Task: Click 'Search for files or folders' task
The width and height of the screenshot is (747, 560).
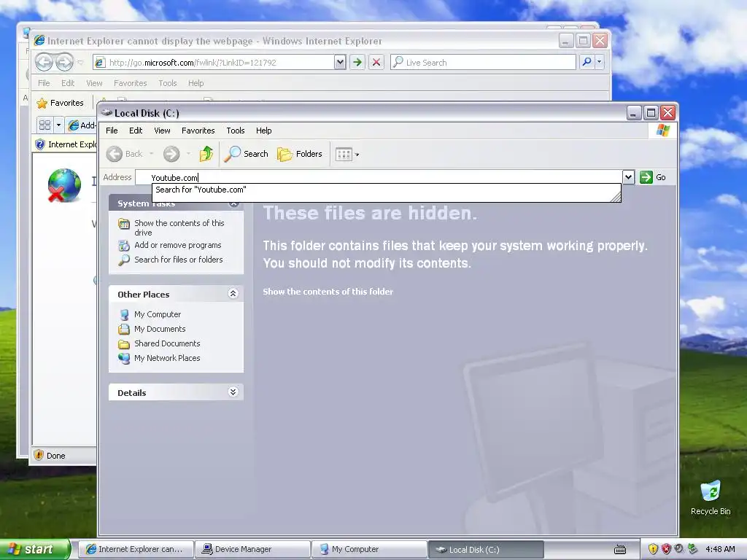Action: pyautogui.click(x=179, y=260)
